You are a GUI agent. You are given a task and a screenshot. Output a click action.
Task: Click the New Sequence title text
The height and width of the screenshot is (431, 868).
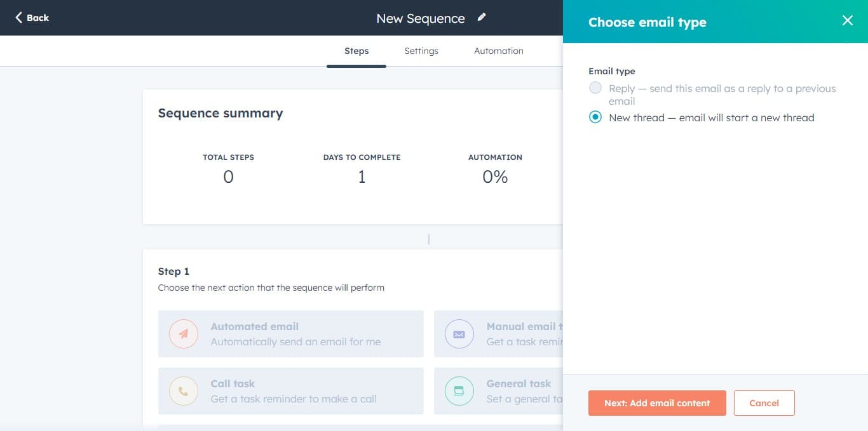click(x=420, y=18)
